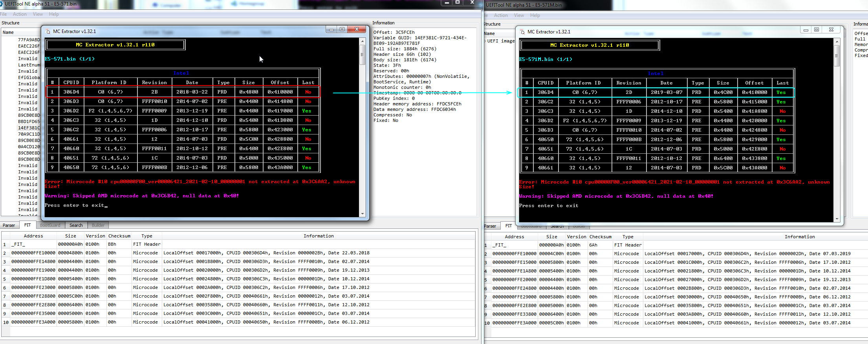This screenshot has height=344, width=868.
Task: Switch to Parser tab in left UEFITool window
Action: pos(9,225)
